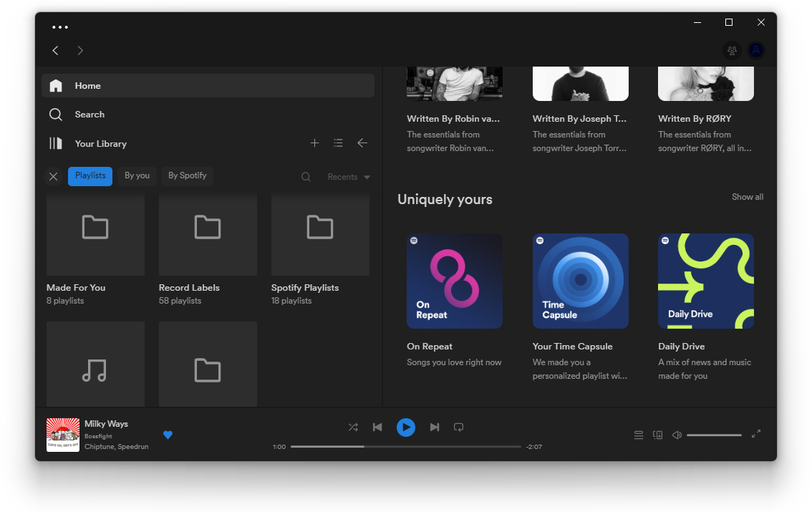Viewport: 812px width, 512px height.
Task: Open the Milky Ways track title
Action: coord(106,423)
